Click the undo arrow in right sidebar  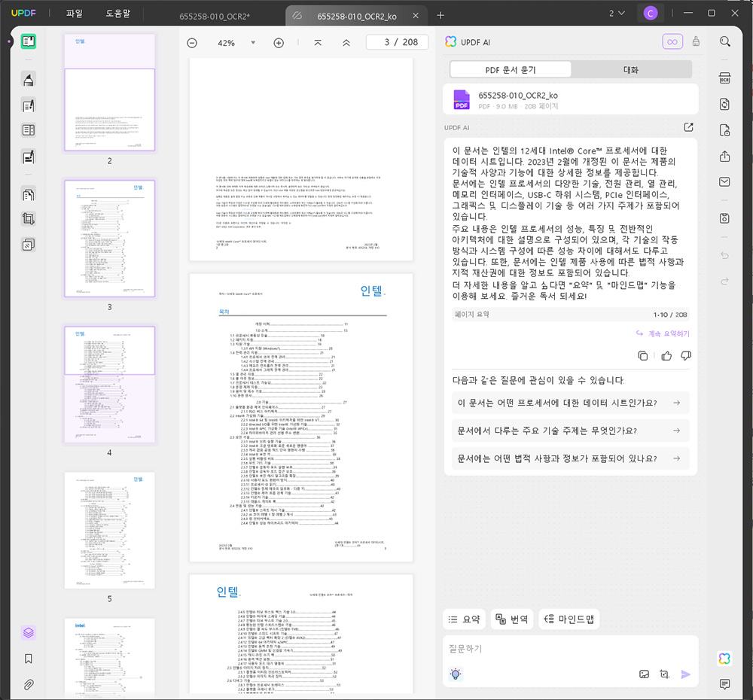click(724, 255)
